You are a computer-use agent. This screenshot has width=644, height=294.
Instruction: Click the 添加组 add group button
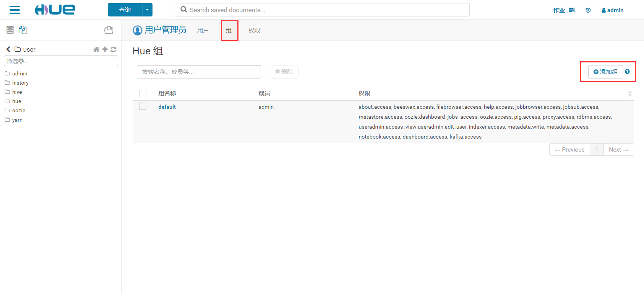605,72
